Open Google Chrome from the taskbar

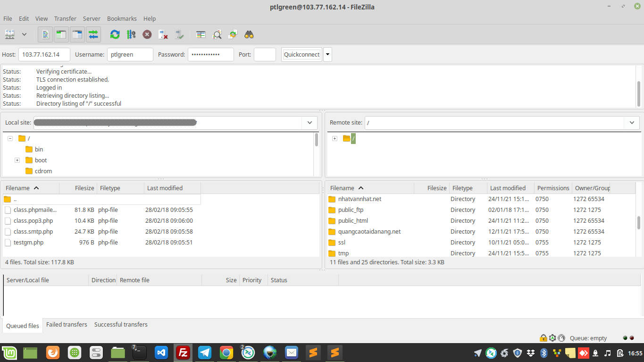226,353
